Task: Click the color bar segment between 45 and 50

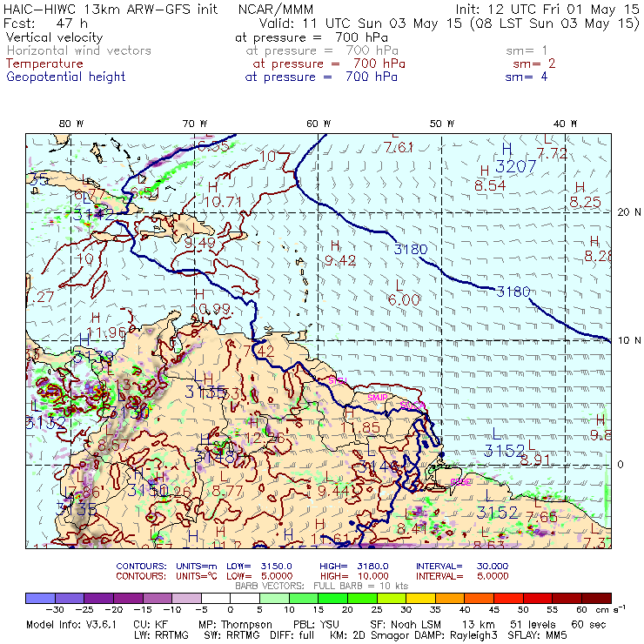Action: (x=508, y=598)
